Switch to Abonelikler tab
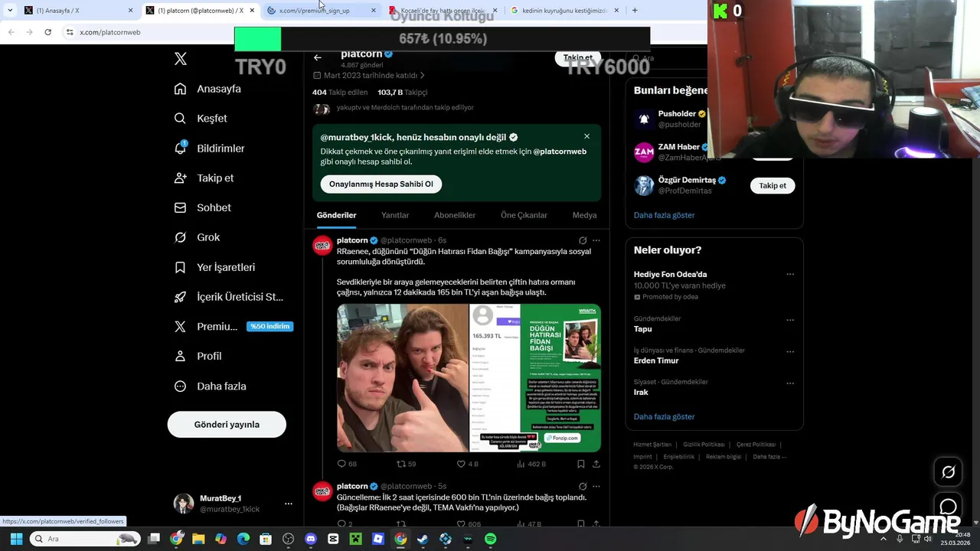The height and width of the screenshot is (551, 980). point(455,215)
